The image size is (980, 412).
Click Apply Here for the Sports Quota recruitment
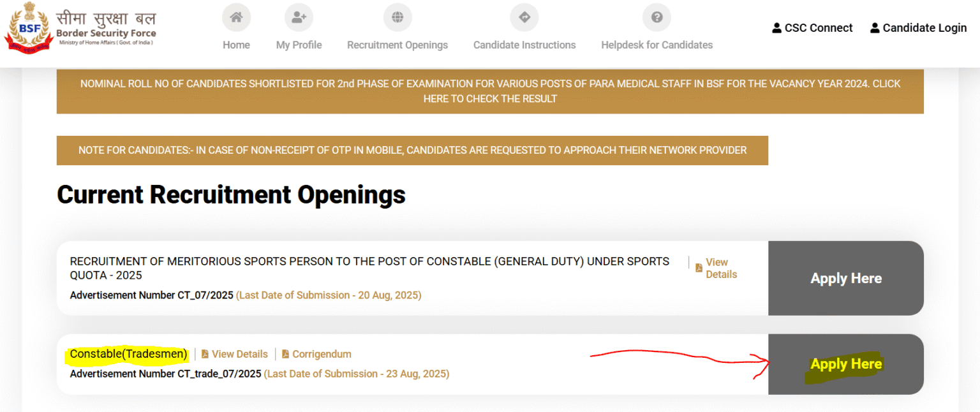click(846, 278)
